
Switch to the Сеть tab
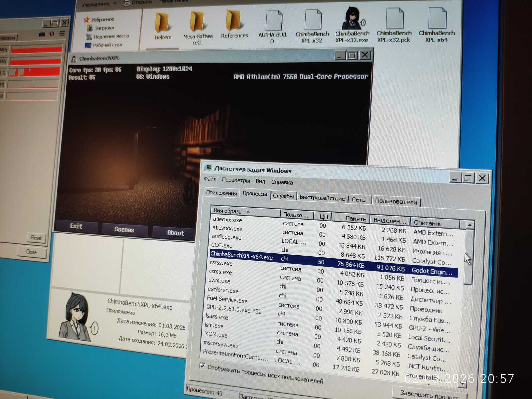tap(359, 199)
